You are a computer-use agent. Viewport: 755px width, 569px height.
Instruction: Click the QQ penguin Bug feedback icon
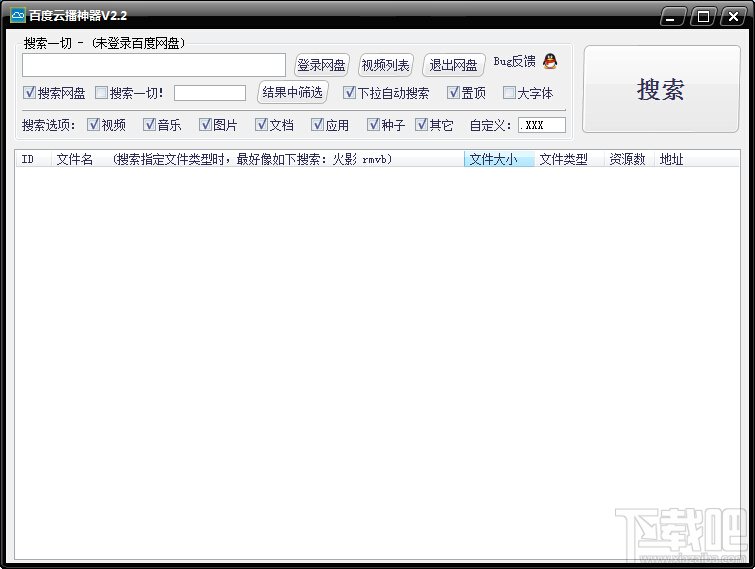pyautogui.click(x=550, y=61)
